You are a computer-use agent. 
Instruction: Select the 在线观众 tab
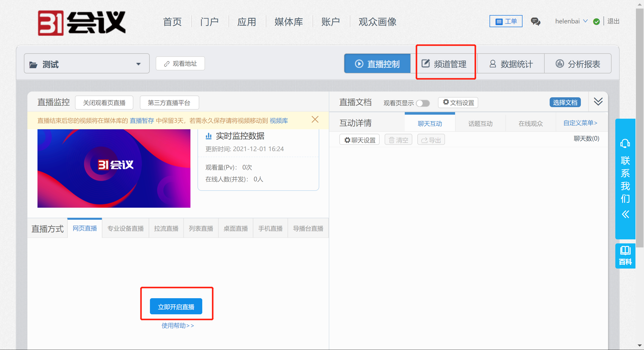point(531,123)
